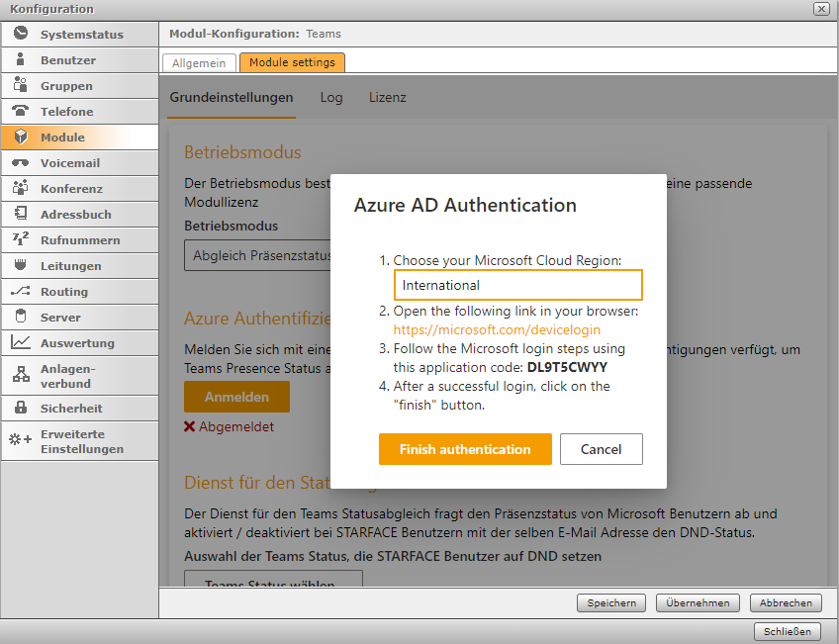839x644 pixels.
Task: Click the Adressbuch book icon
Action: click(x=21, y=214)
